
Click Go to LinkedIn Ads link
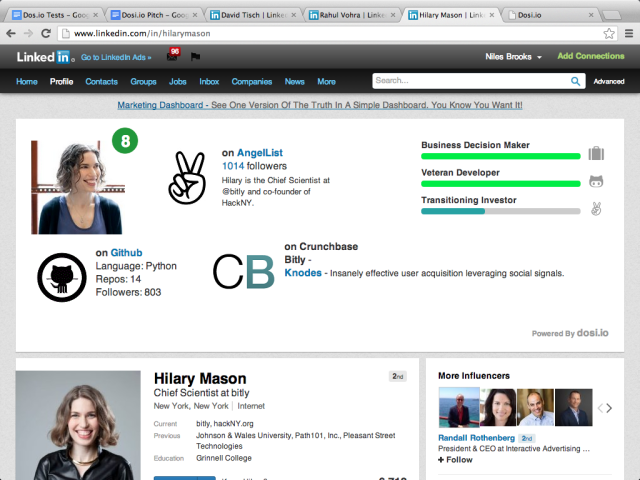[x=116, y=57]
